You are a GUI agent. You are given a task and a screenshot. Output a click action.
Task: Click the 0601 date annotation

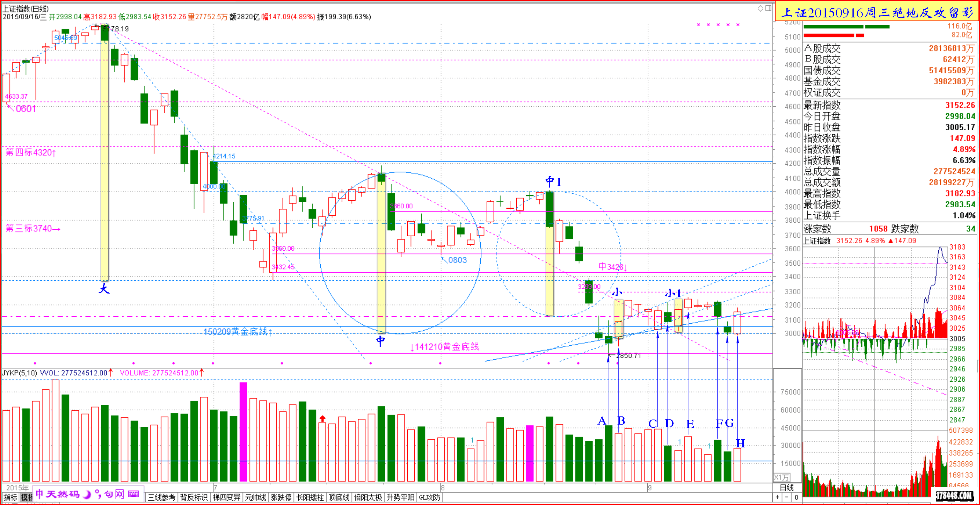26,109
